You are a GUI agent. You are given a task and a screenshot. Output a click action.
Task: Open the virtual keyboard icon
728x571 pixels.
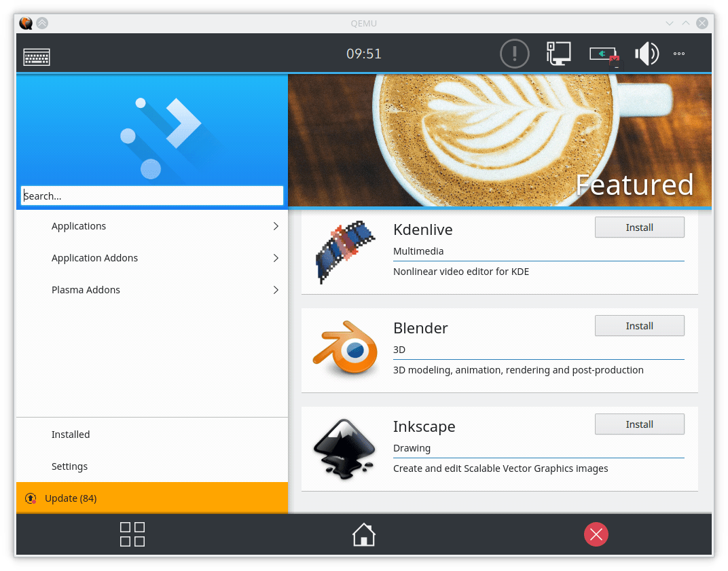pyautogui.click(x=37, y=56)
